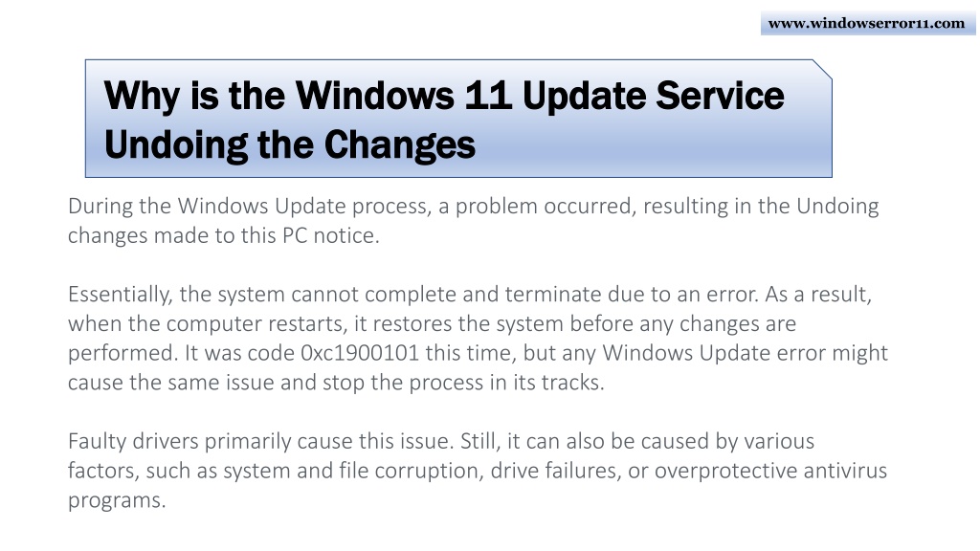Viewport: 980px width, 551px height.
Task: Open the www.windowserror11.com link
Action: (866, 23)
